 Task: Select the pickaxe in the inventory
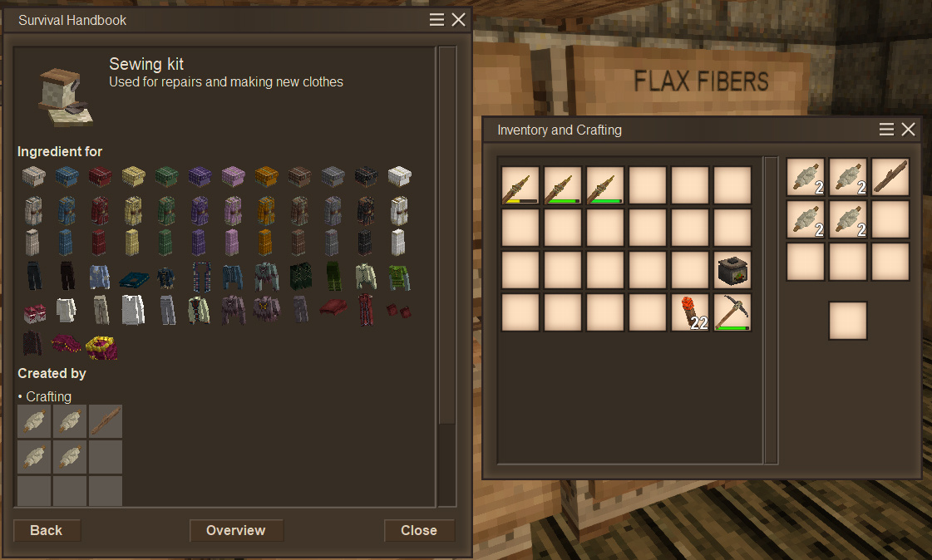coord(732,312)
